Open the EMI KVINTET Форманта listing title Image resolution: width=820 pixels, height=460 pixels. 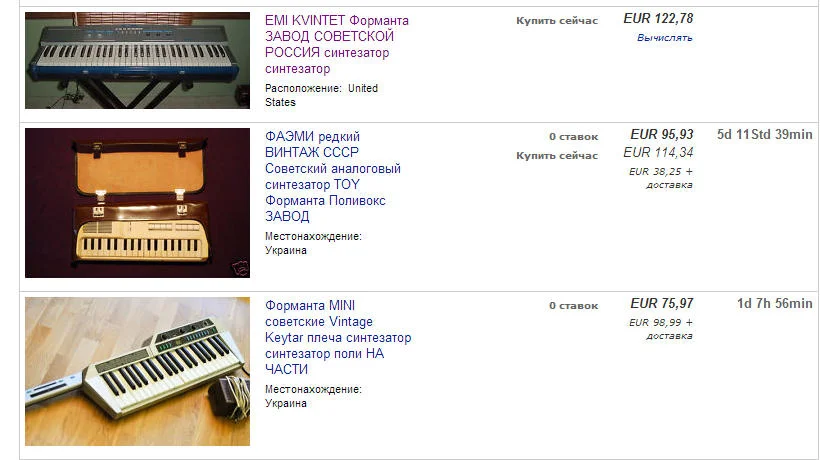click(x=336, y=45)
